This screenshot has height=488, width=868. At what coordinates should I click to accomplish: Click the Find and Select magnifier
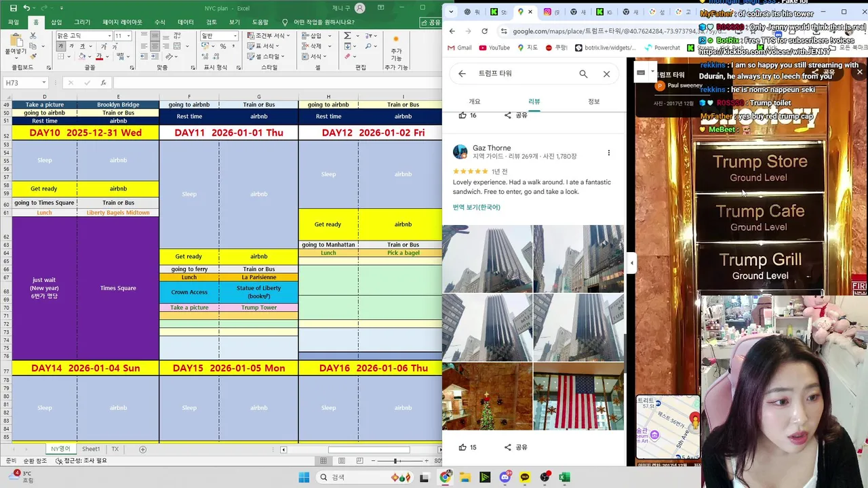[x=370, y=46]
